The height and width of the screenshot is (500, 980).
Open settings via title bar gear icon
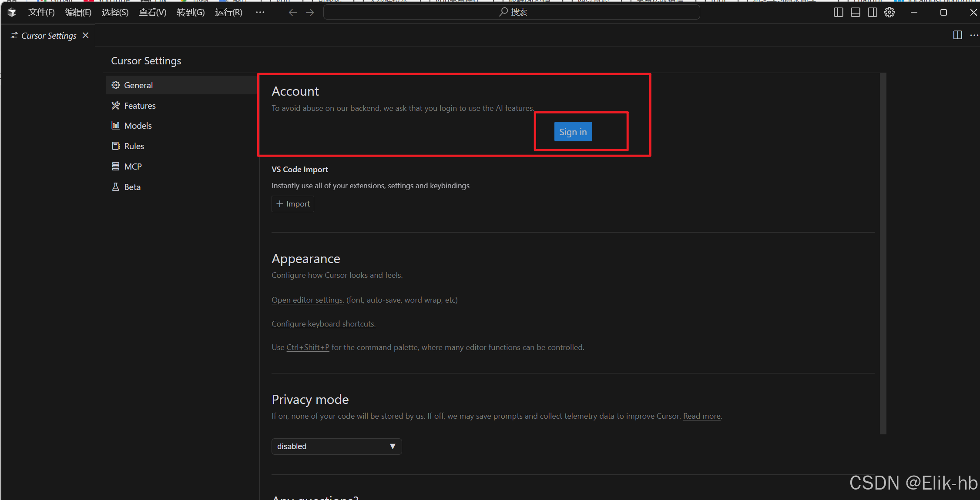tap(889, 12)
